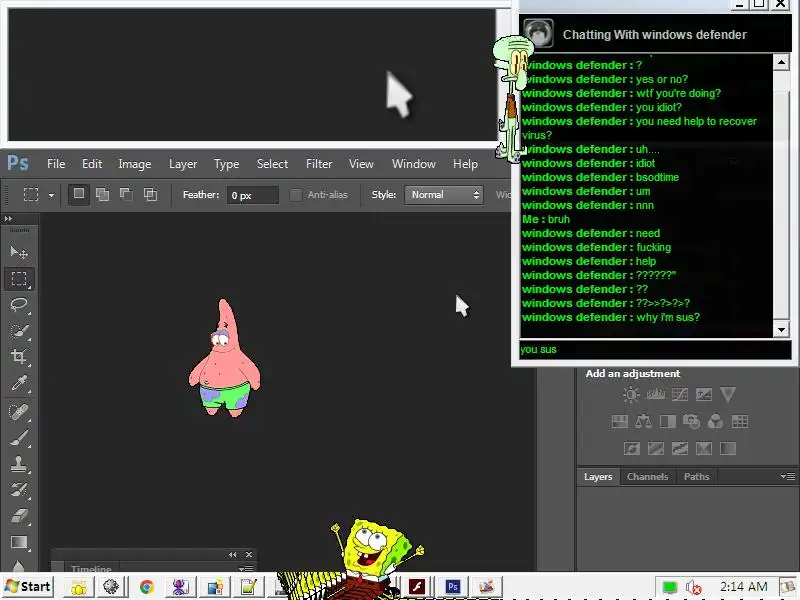
Task: Click the Feather value field
Action: click(x=253, y=195)
